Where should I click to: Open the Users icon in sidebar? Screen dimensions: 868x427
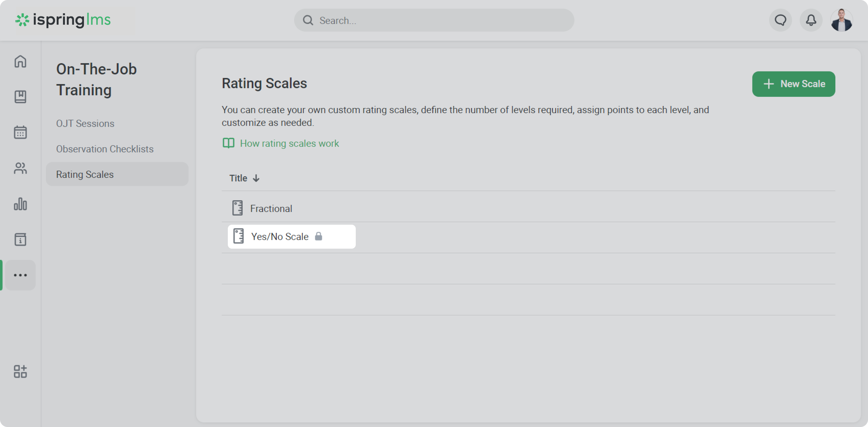click(20, 168)
